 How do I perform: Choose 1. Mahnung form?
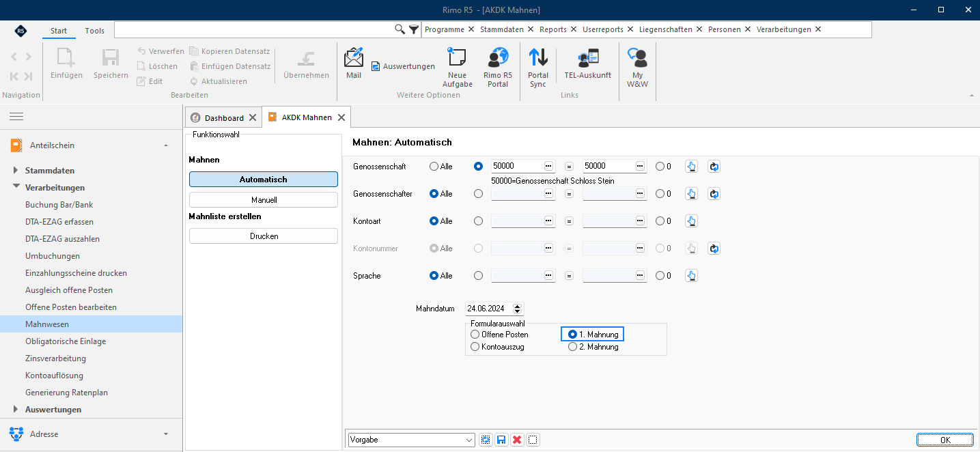593,335
